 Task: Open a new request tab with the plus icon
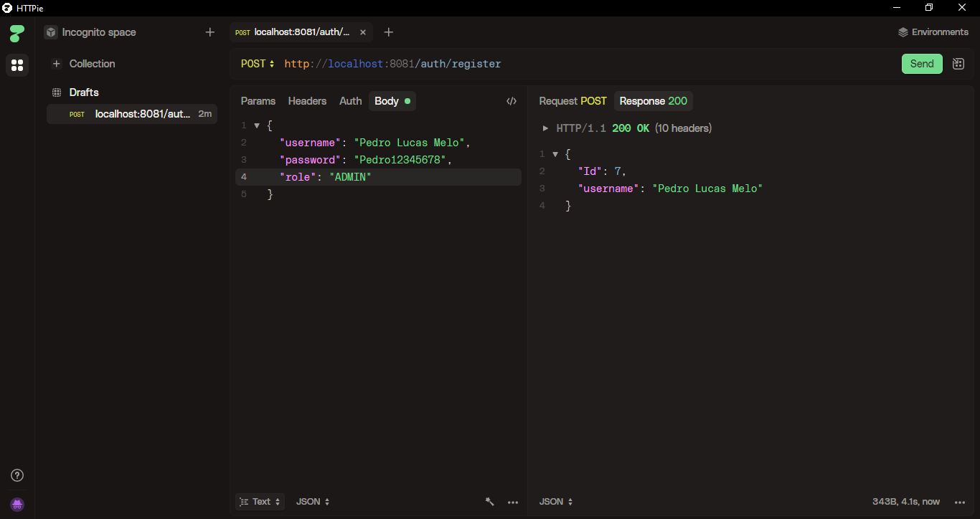(x=388, y=32)
